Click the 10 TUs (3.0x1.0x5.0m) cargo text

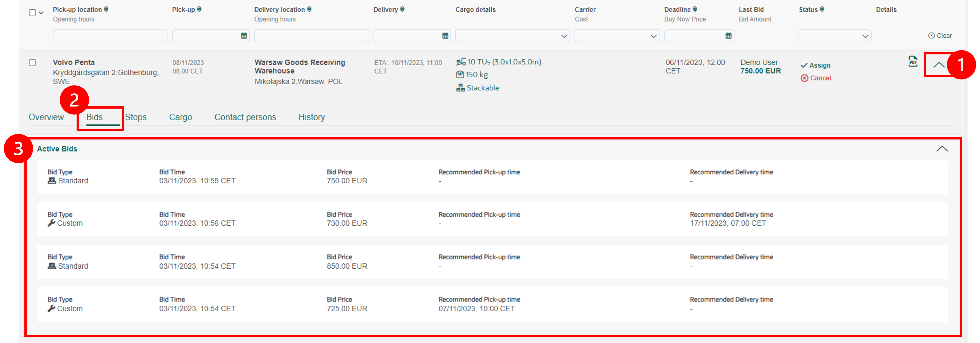click(504, 62)
